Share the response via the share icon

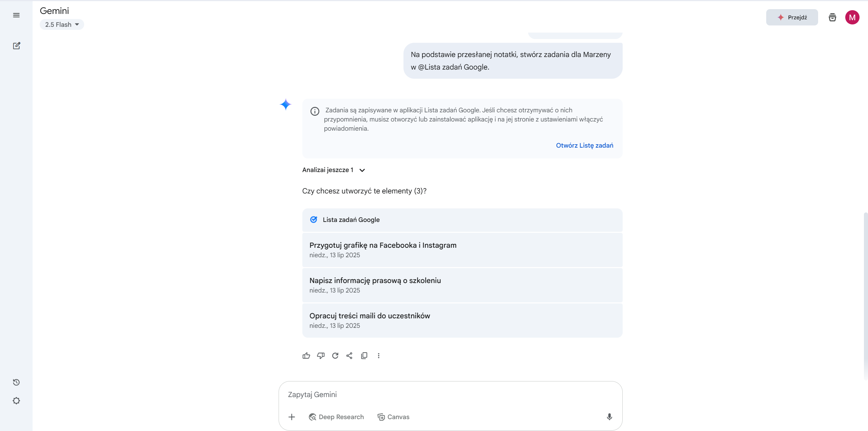[350, 356]
